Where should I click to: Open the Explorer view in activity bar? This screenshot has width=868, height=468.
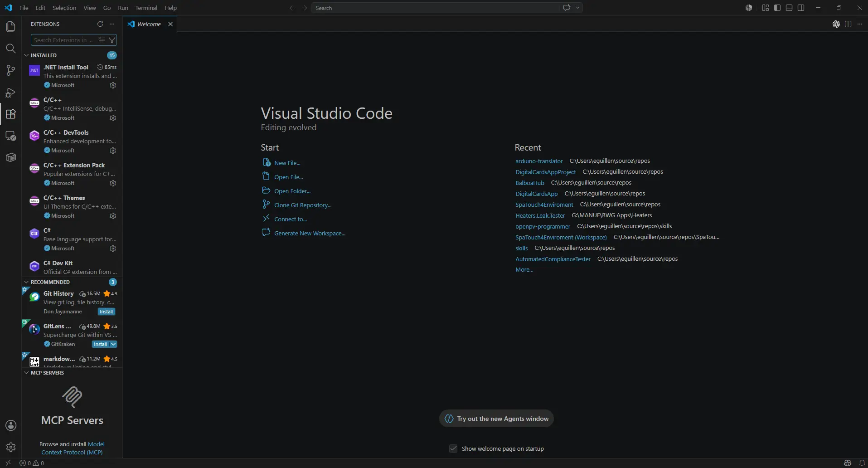click(10, 27)
